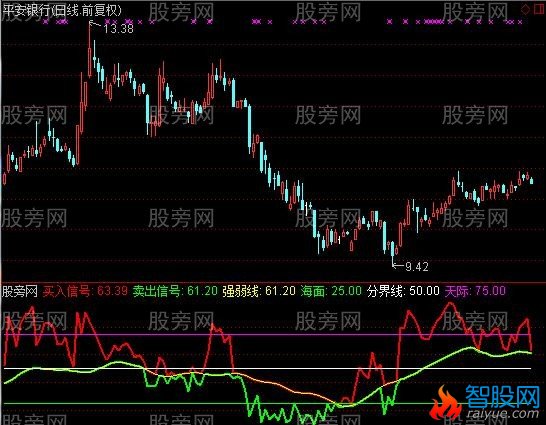Screen dimensions: 546x425
Task: Select the 买入信号: 63.39 indicator value
Action: click(x=85, y=291)
